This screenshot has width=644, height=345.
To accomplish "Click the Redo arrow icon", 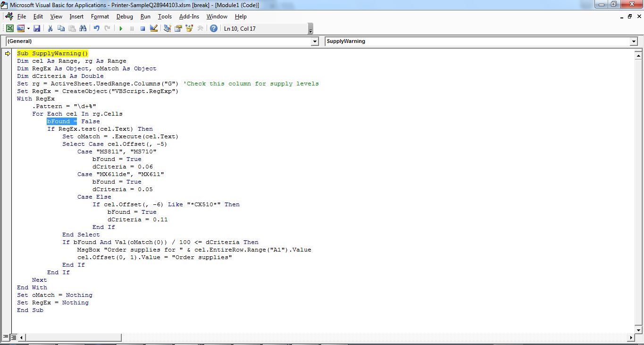I will 107,28.
